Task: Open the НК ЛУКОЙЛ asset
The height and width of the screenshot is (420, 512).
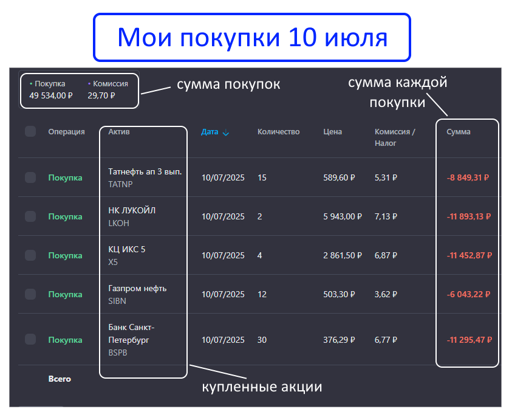Action: 132,210
